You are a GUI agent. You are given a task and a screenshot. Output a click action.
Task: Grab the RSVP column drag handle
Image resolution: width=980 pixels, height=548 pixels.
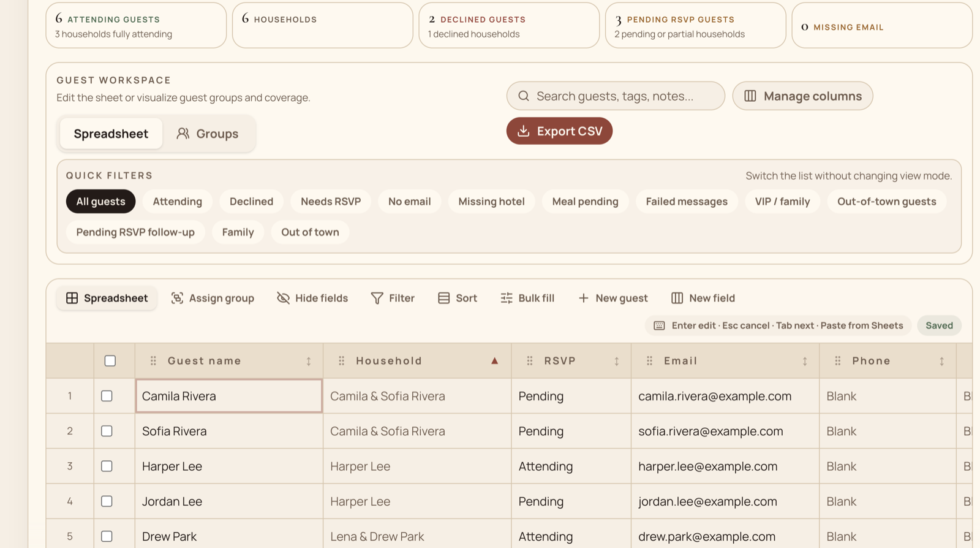click(530, 361)
